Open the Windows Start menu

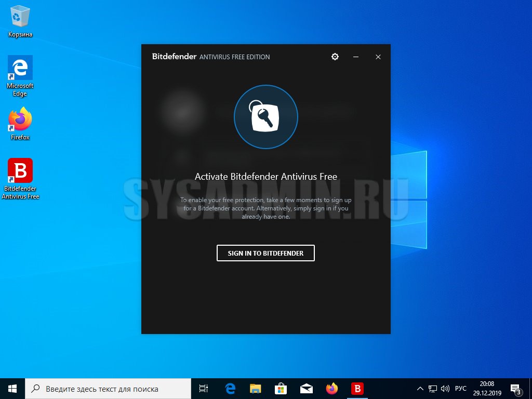pyautogui.click(x=12, y=389)
